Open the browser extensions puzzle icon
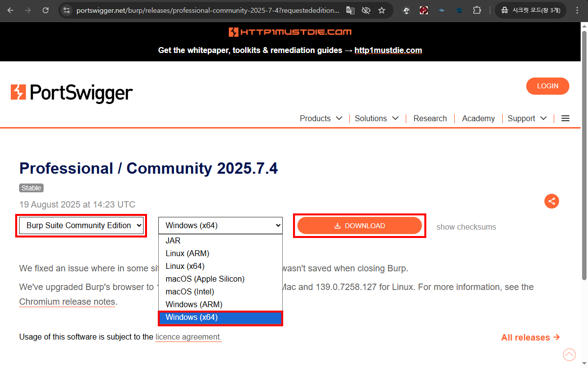The height and width of the screenshot is (368, 588). [x=477, y=10]
